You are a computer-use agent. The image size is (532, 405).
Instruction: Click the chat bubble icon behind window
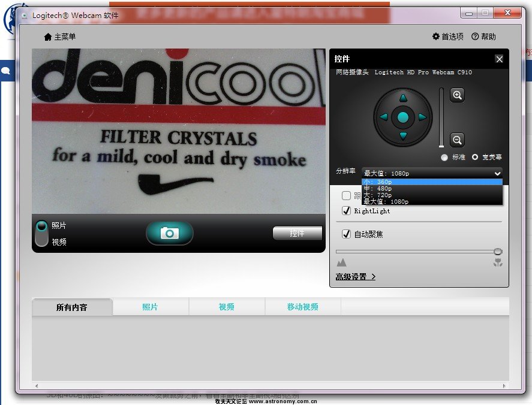pyautogui.click(x=5, y=71)
